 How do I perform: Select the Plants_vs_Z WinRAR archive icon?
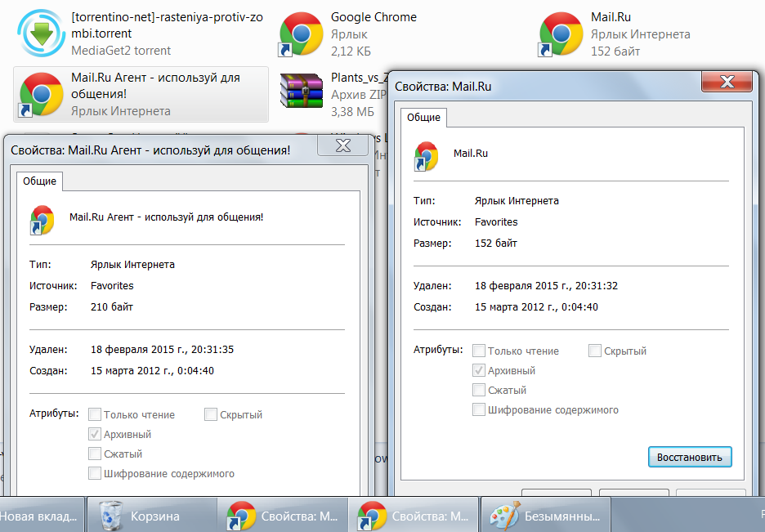tap(302, 91)
